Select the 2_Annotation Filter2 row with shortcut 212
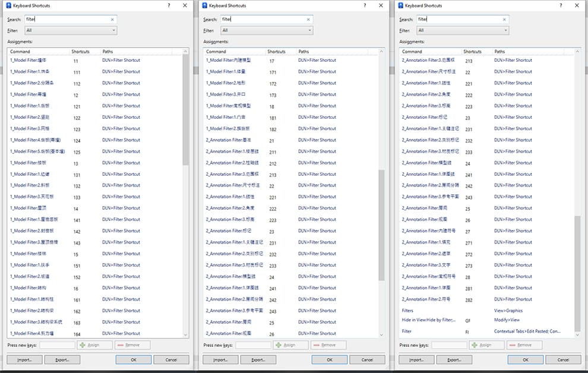The image size is (588, 373). [x=291, y=163]
